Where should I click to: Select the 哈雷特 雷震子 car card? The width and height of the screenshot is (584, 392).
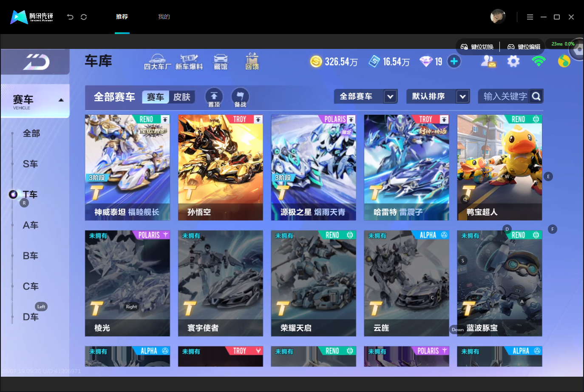407,168
